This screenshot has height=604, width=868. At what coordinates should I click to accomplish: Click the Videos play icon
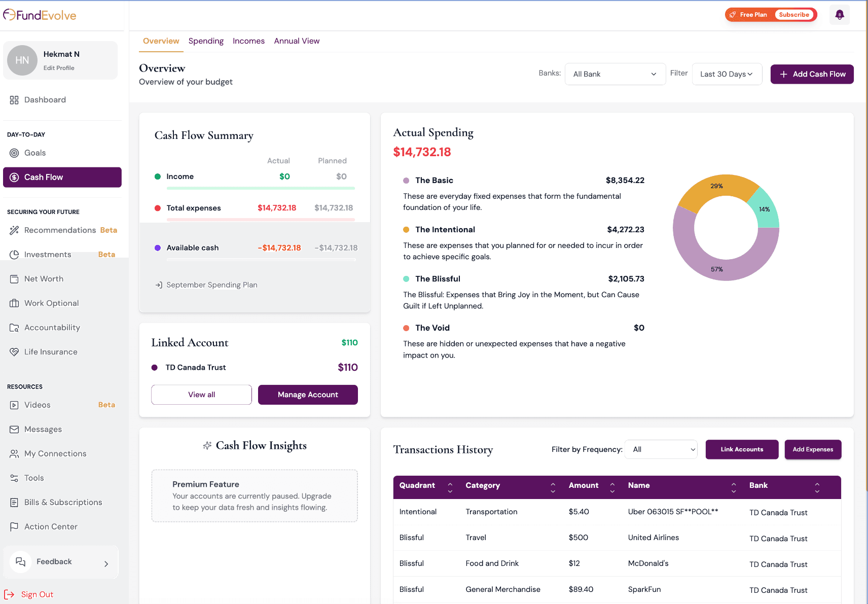coord(14,405)
